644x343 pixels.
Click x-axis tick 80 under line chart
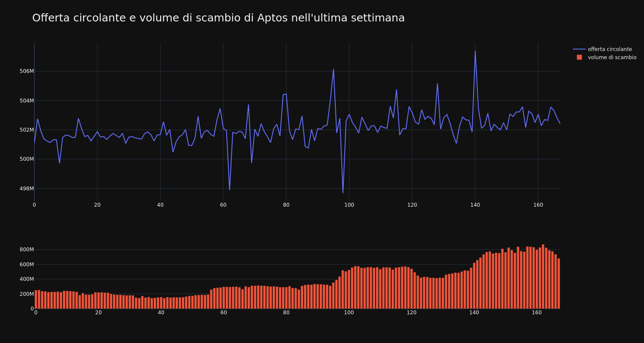click(x=286, y=205)
